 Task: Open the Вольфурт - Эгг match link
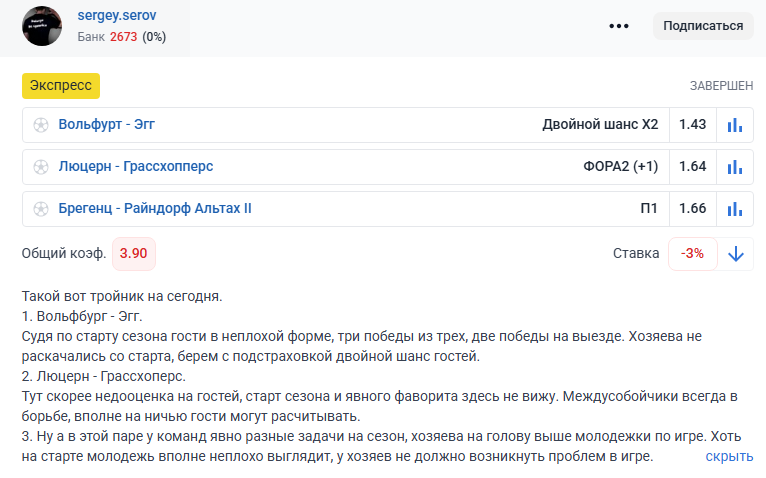[106, 125]
